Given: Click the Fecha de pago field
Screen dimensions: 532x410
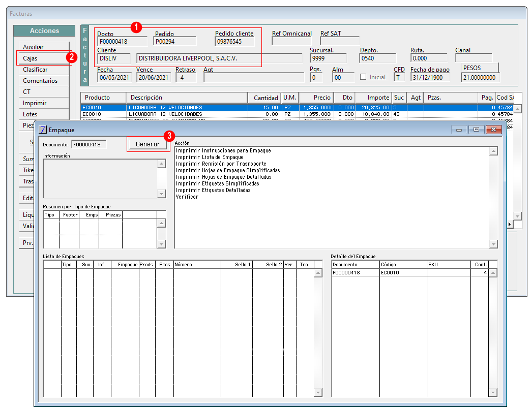Looking at the screenshot, I should [x=430, y=77].
